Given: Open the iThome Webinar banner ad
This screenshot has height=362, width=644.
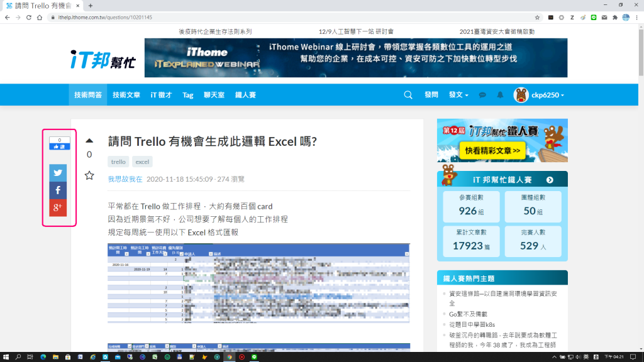Looking at the screenshot, I should 356,58.
